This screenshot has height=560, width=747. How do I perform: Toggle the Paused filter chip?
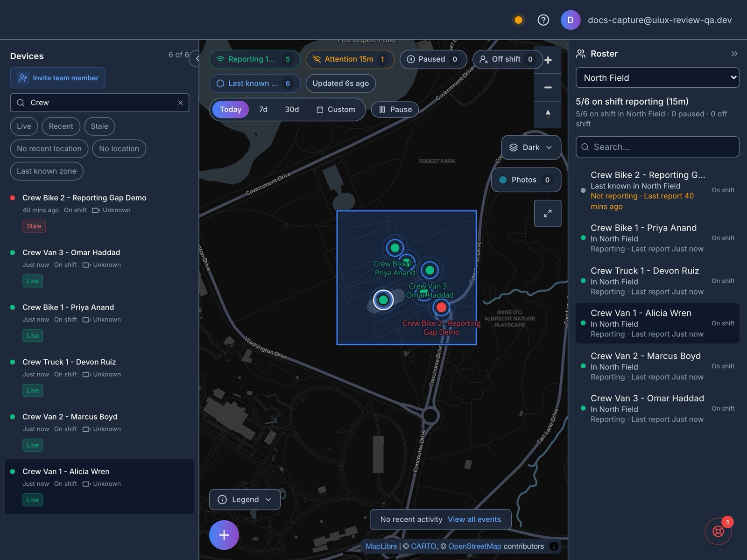click(x=433, y=59)
